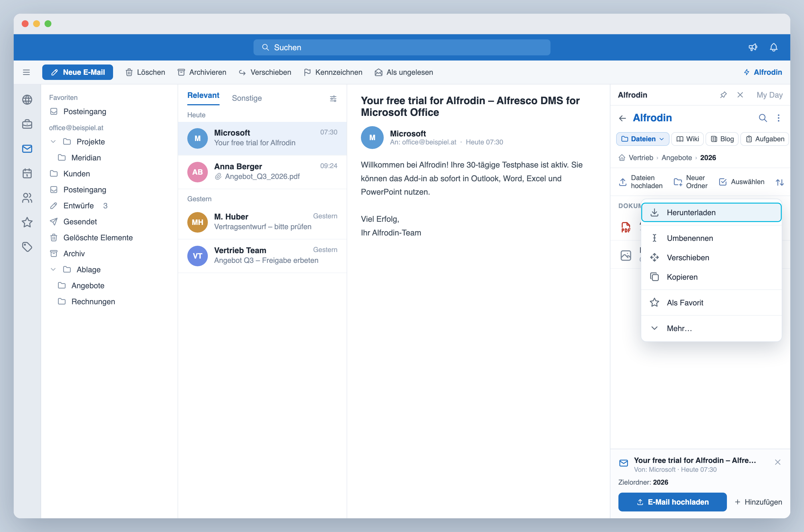The width and height of the screenshot is (804, 532).
Task: Open Alfrodin three-dot options menu
Action: coord(779,118)
